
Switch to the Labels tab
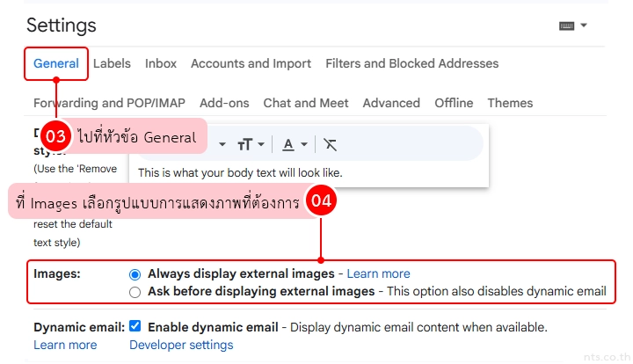point(112,64)
